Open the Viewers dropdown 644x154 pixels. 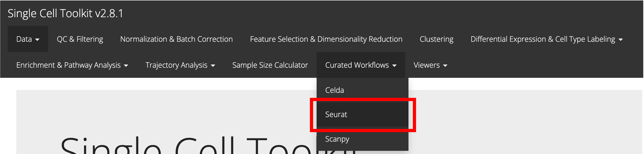430,65
